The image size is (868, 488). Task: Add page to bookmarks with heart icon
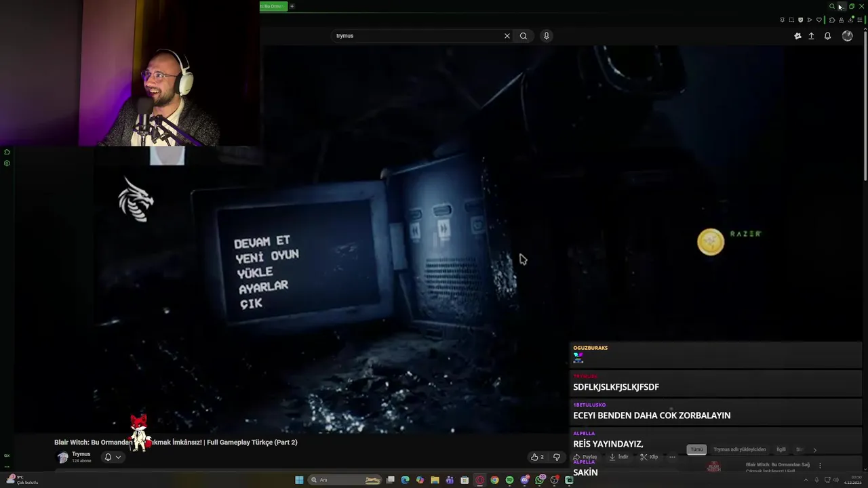click(819, 20)
